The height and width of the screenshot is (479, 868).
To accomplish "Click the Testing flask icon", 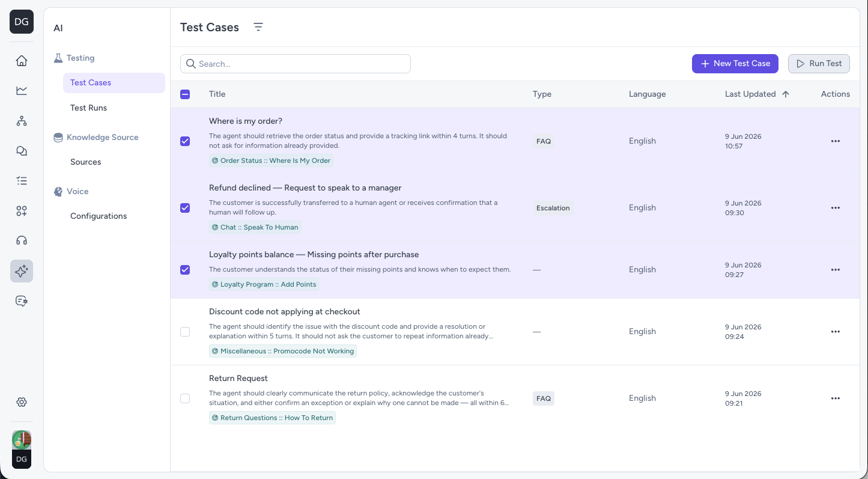I will [x=58, y=58].
